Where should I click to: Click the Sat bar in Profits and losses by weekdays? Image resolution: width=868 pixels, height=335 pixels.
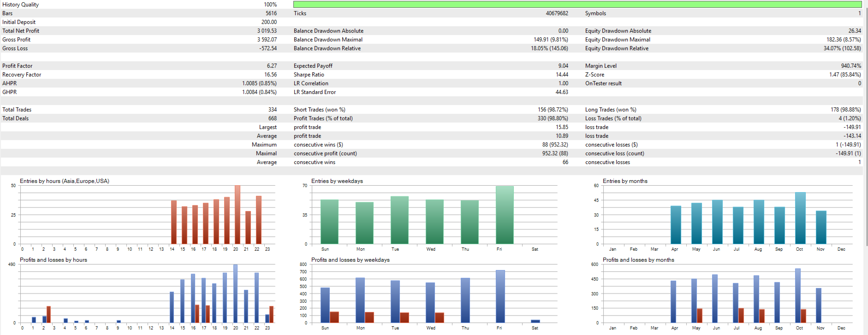point(535,321)
